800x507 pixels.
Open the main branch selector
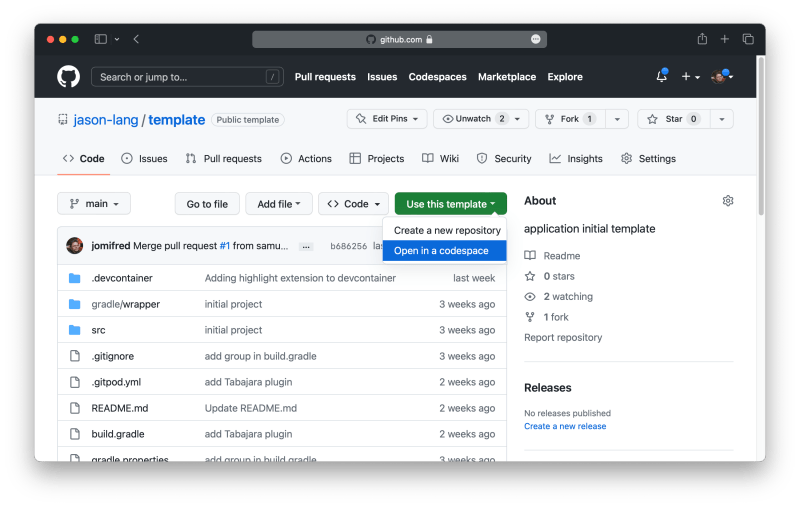tap(94, 204)
